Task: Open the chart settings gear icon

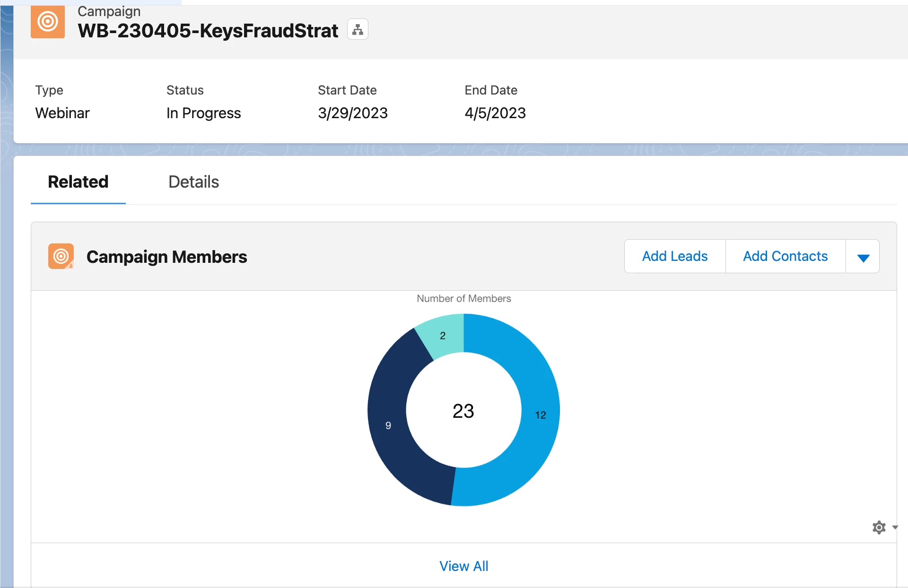Action: [879, 527]
